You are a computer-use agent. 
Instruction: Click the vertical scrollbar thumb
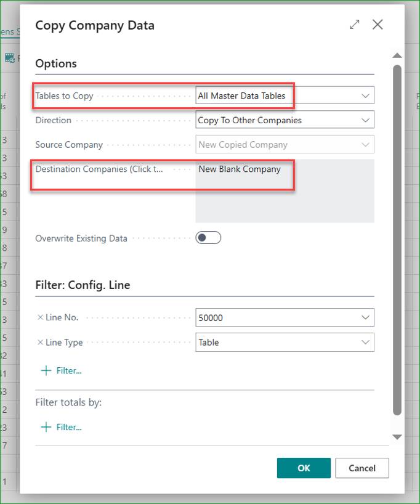point(397,240)
